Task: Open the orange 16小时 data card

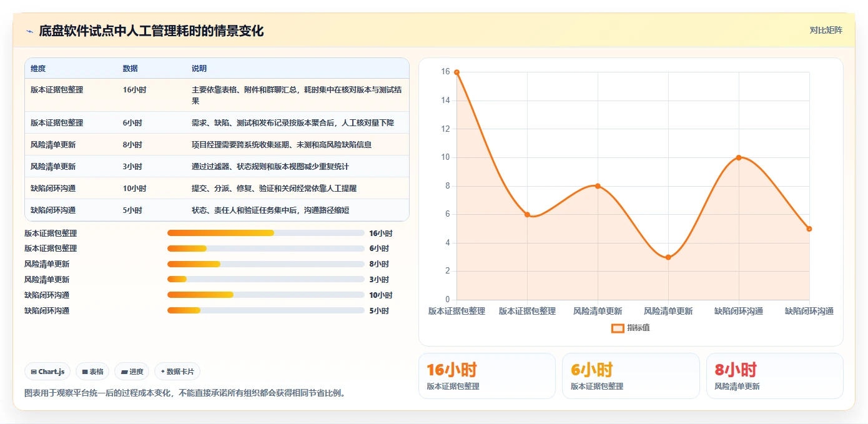Action: tap(487, 376)
